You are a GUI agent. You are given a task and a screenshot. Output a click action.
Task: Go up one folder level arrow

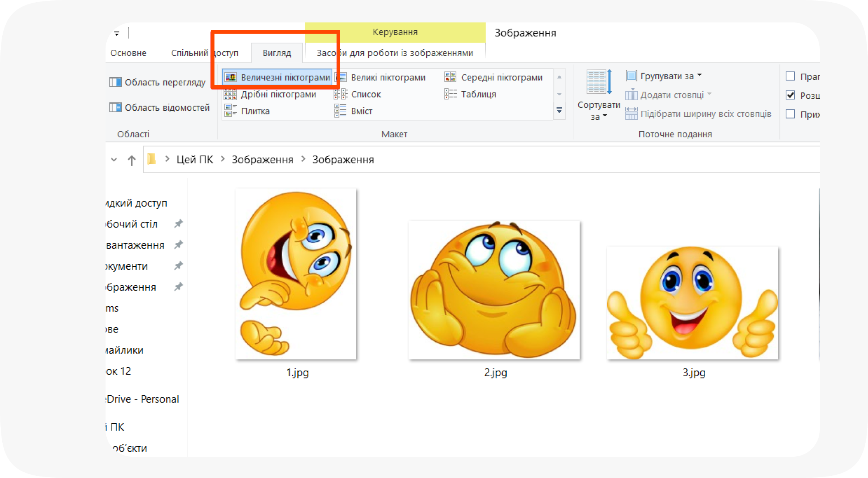(x=131, y=160)
